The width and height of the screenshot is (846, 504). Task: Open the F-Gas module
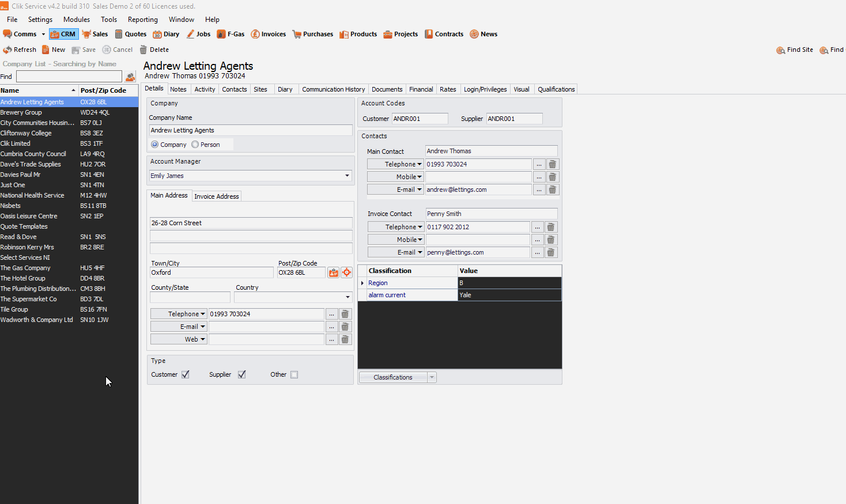coord(231,34)
